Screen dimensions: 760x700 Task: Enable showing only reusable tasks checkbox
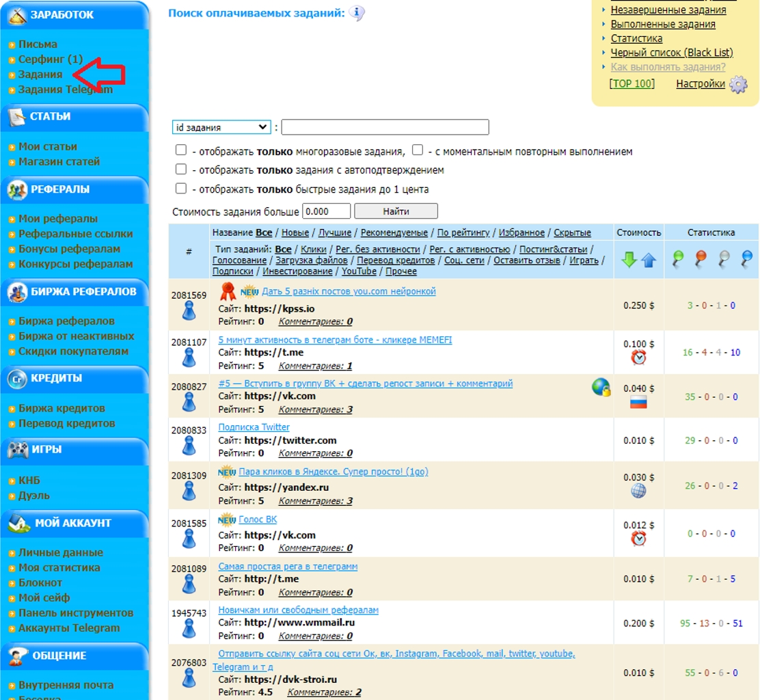pos(181,150)
